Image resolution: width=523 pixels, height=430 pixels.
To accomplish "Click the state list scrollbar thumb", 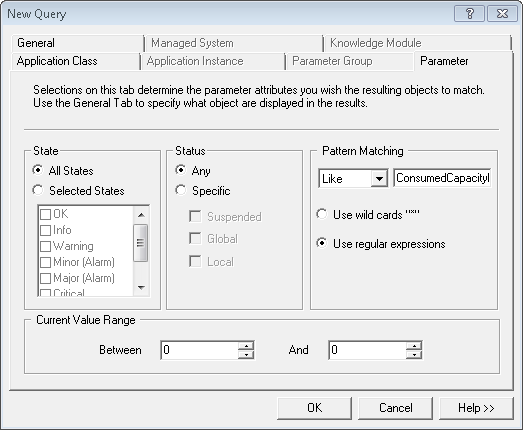I will tap(140, 243).
